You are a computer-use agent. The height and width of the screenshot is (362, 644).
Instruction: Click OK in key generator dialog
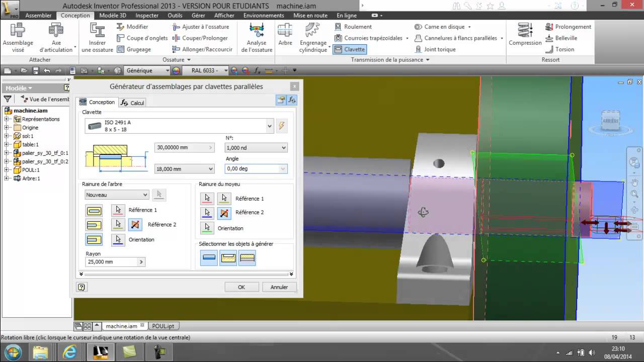pos(242,287)
